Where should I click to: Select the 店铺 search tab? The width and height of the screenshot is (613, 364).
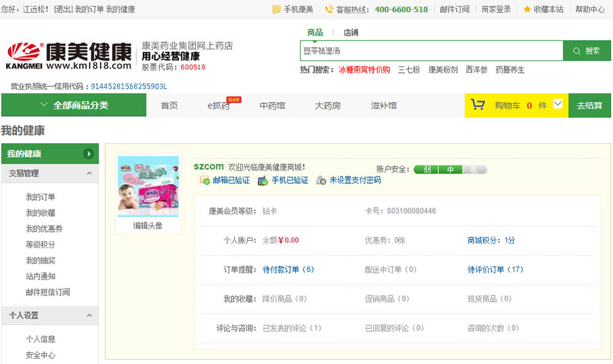tap(351, 32)
